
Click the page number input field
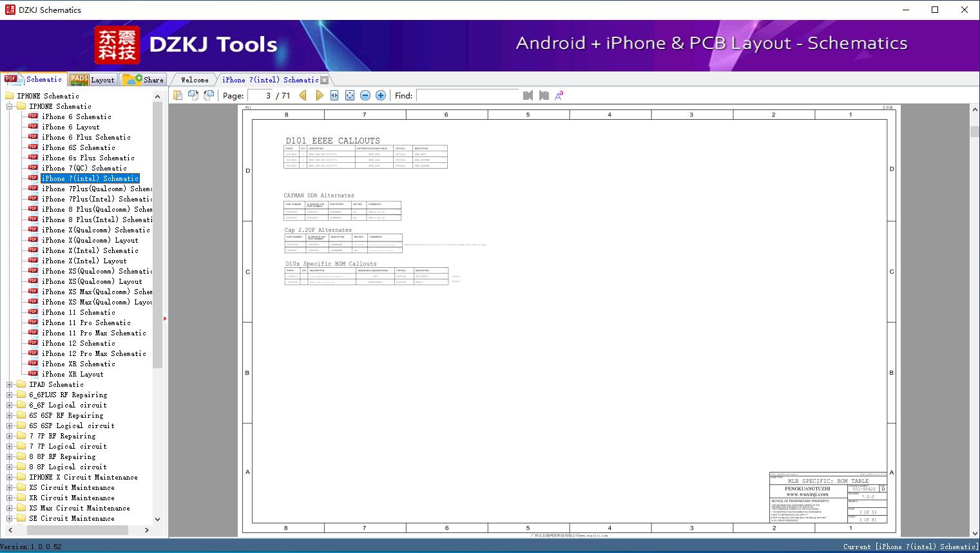click(260, 95)
